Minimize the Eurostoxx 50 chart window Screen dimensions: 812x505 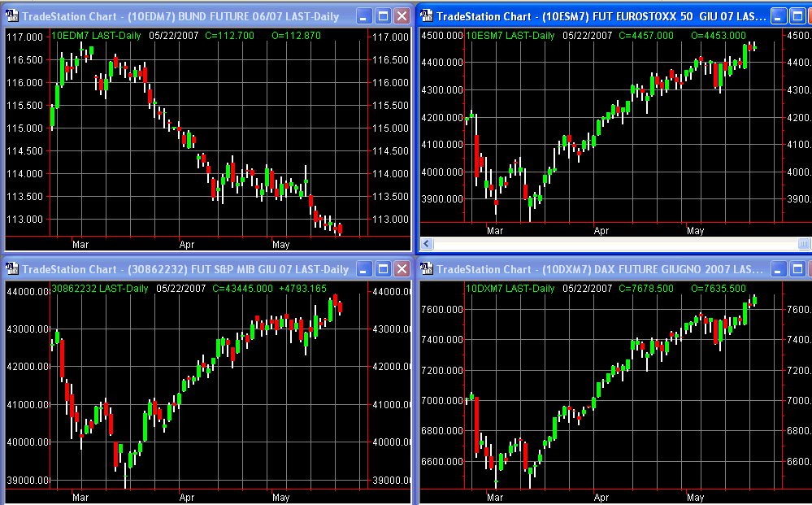coord(779,16)
